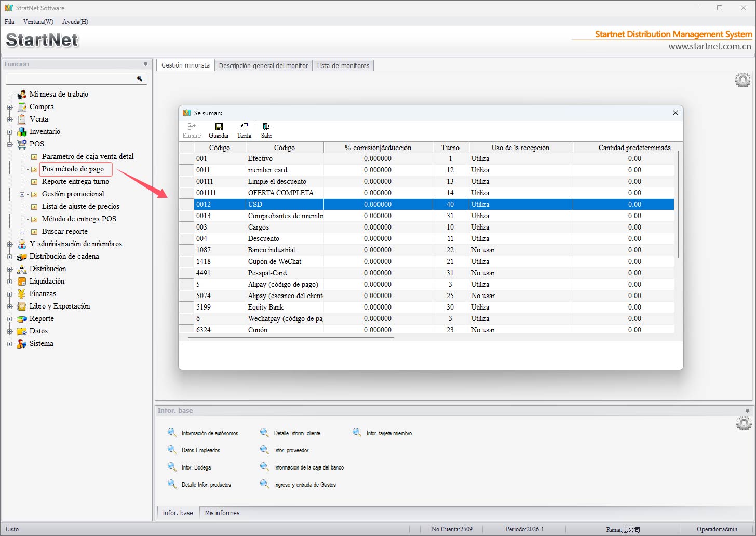The width and height of the screenshot is (756, 536).
Task: Open the Ventana(W) menu
Action: (x=38, y=22)
